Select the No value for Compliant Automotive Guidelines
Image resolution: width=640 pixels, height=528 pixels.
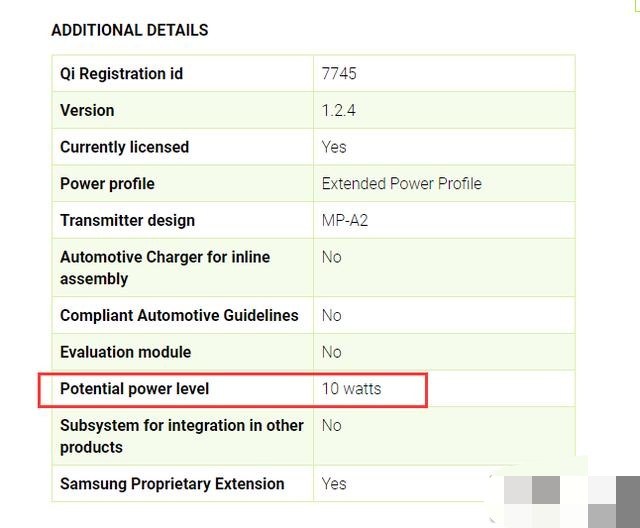[331, 315]
